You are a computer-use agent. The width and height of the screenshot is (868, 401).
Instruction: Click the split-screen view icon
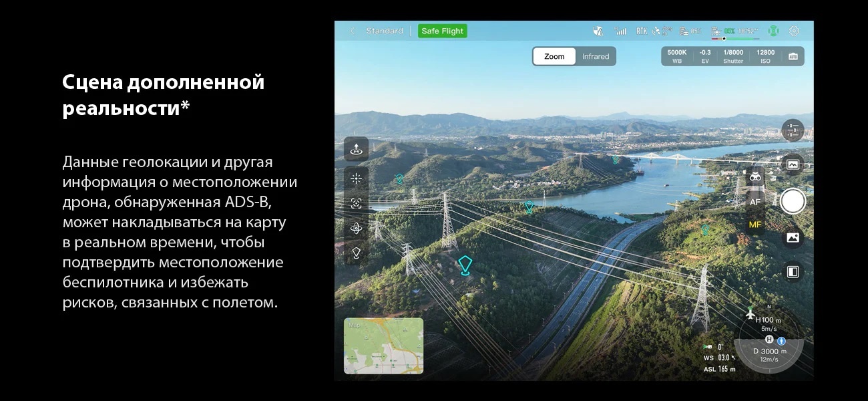click(x=793, y=272)
